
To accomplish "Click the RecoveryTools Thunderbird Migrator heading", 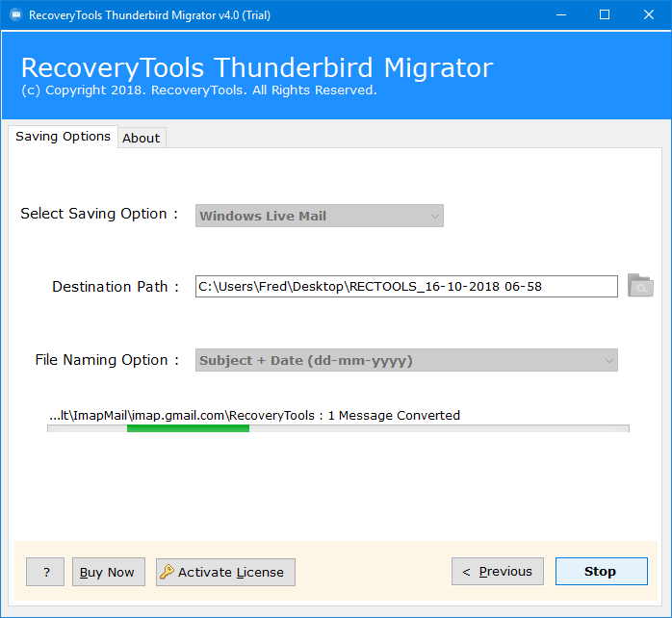I will coord(257,67).
